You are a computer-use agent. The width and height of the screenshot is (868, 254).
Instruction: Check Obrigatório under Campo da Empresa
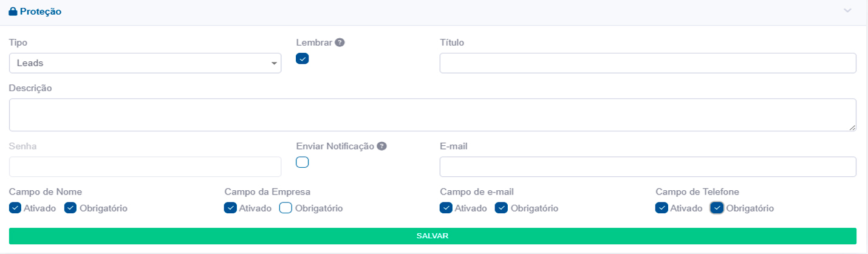(285, 208)
